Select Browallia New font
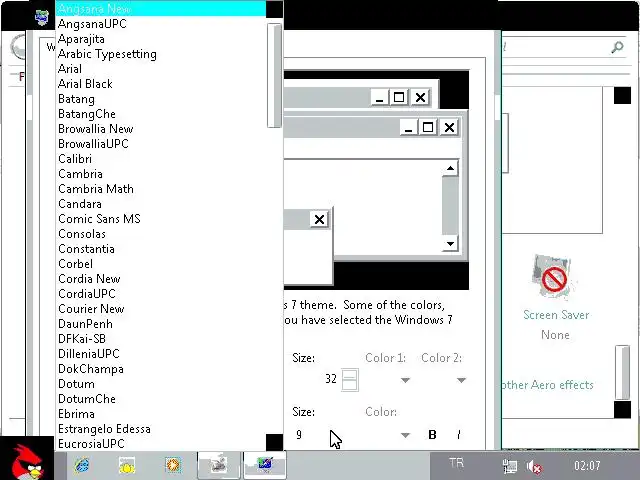Screen dimensions: 640x480 161,129
